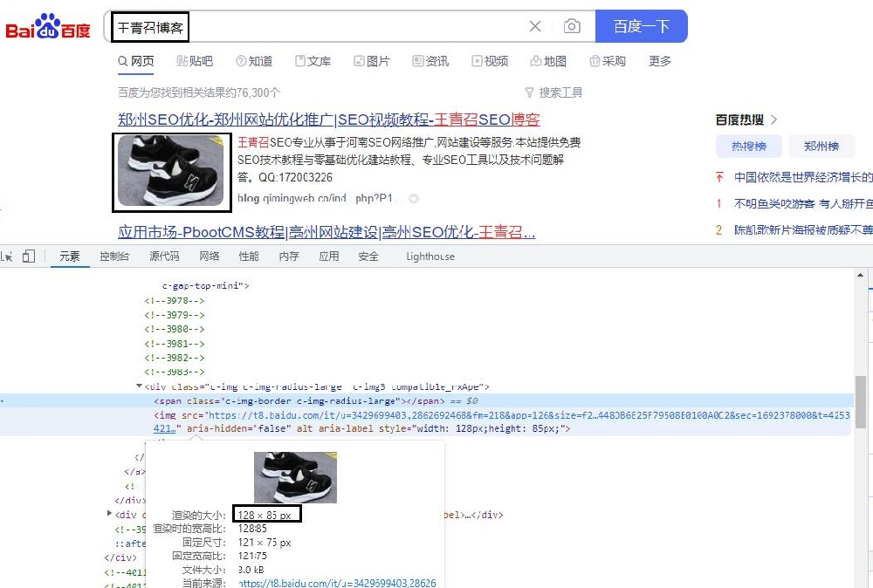This screenshot has height=588, width=873.
Task: Click the sneaker preview image in tooltip
Action: (295, 477)
